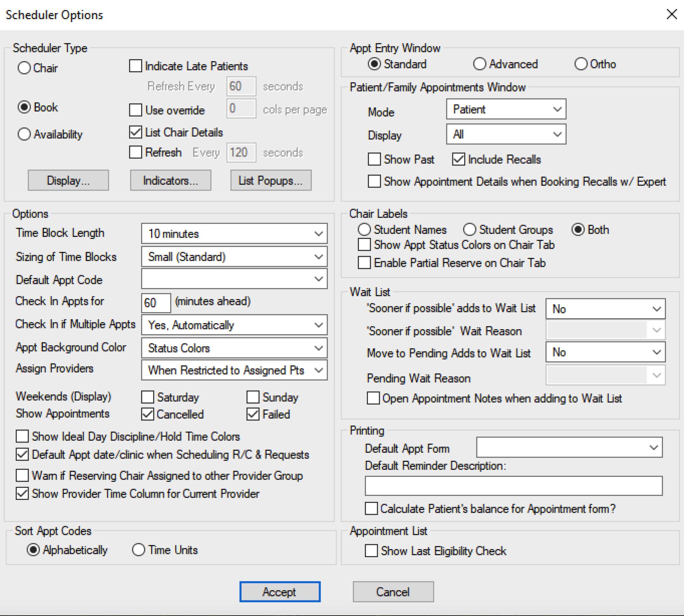Check Show Appt Status Colors on Chair Tab
684x616 pixels.
click(364, 245)
